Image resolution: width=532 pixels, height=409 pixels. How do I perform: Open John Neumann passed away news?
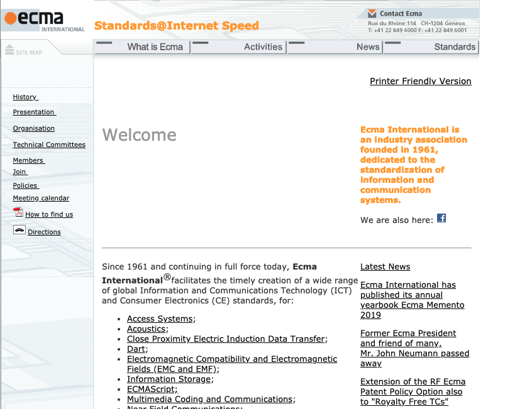point(414,348)
